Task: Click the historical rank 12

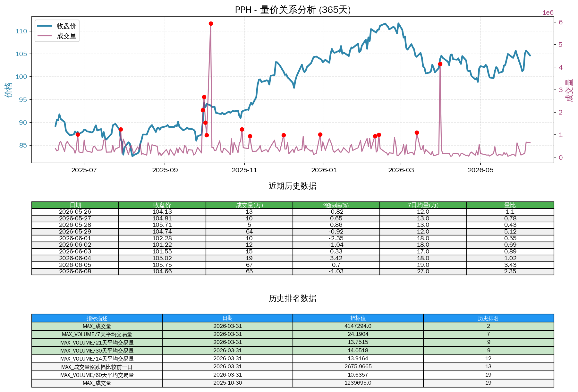Action: pyautogui.click(x=488, y=359)
